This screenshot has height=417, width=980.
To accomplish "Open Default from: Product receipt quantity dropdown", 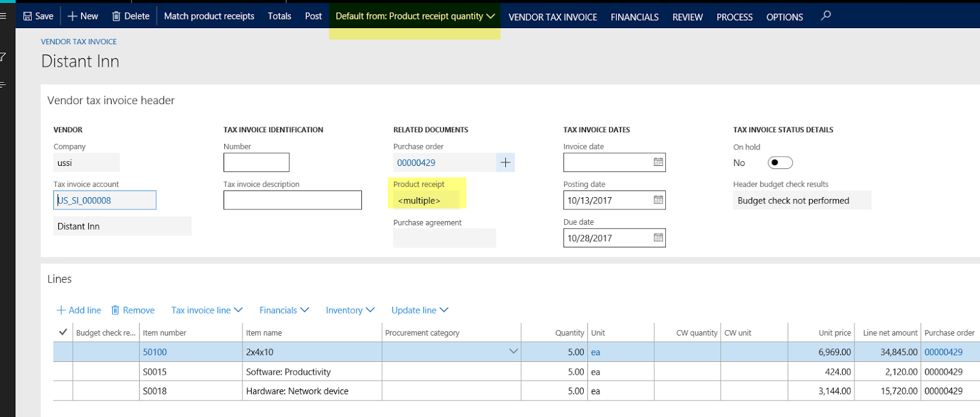I will coord(415,16).
